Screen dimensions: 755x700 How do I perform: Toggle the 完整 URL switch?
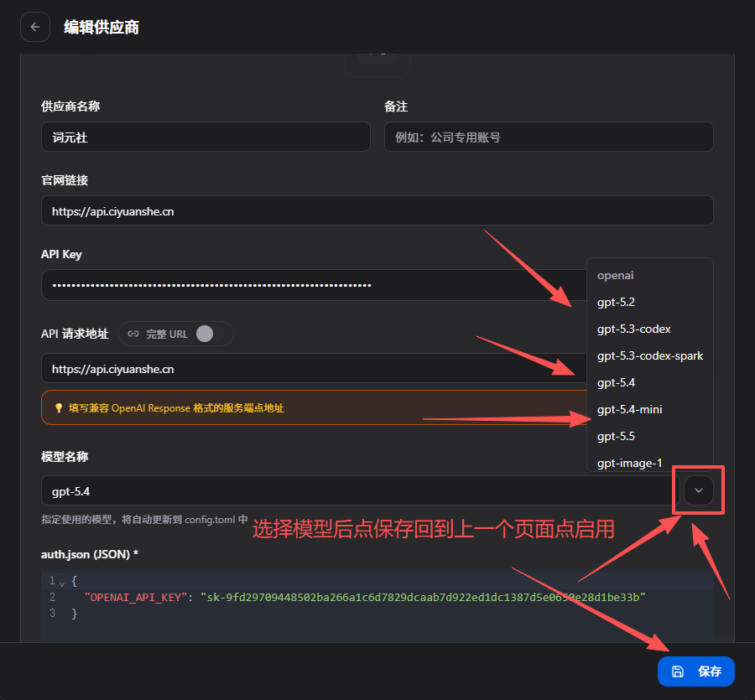click(x=210, y=334)
